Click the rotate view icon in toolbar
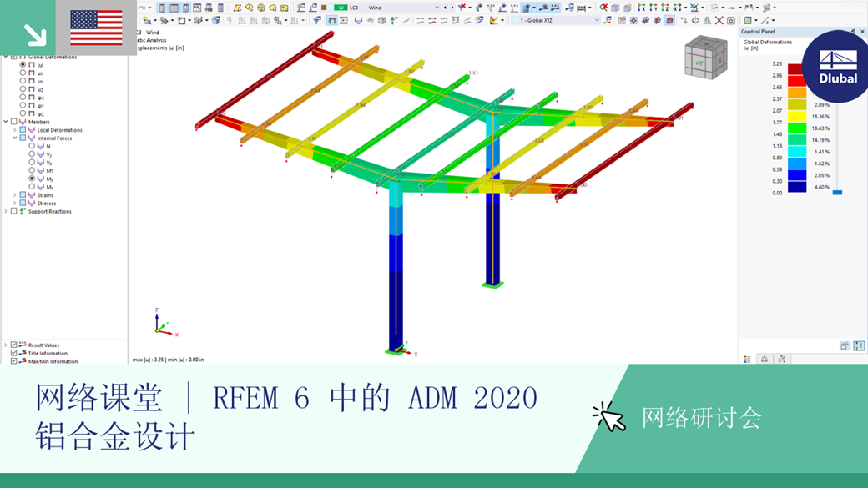 coord(695,21)
